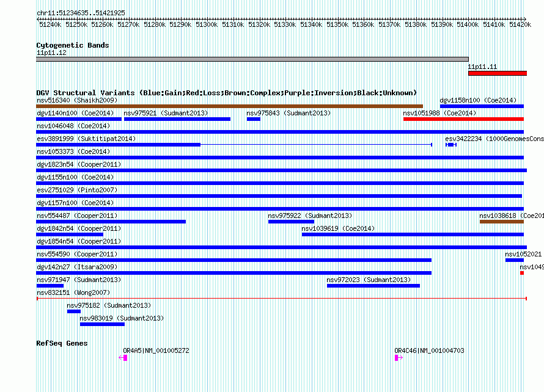This screenshot has height=392, width=544.
Task: Click the blue nsv1039619 variant bar
Action: pyautogui.click(x=413, y=234)
